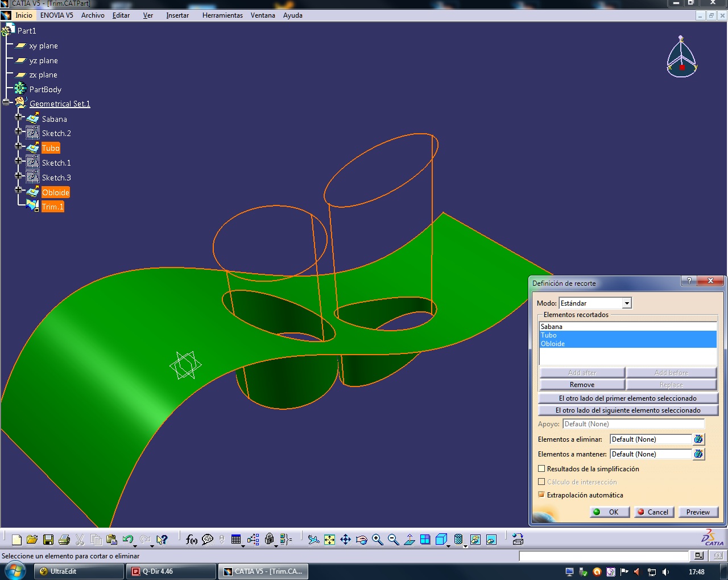728x580 pixels.
Task: Click the Shading view mode cylinder icon
Action: pos(458,540)
